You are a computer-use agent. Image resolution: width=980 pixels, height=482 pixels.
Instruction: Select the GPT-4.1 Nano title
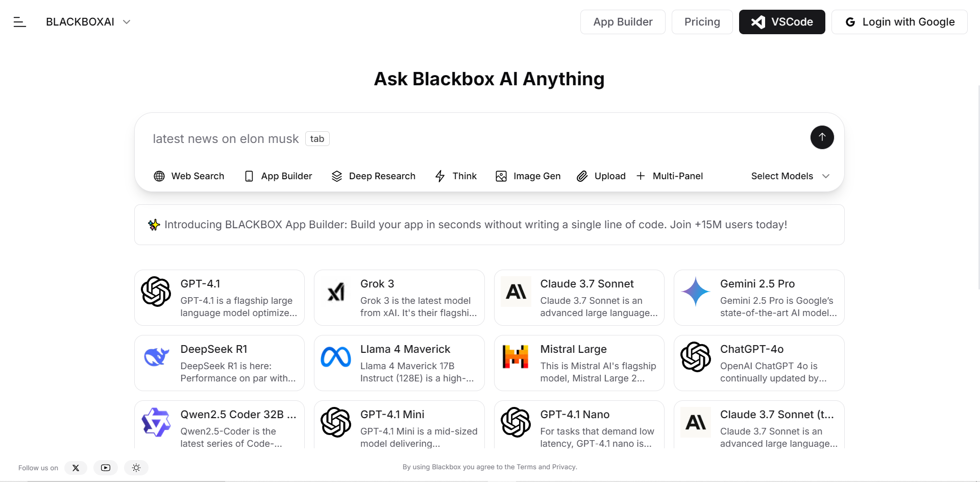pyautogui.click(x=575, y=415)
